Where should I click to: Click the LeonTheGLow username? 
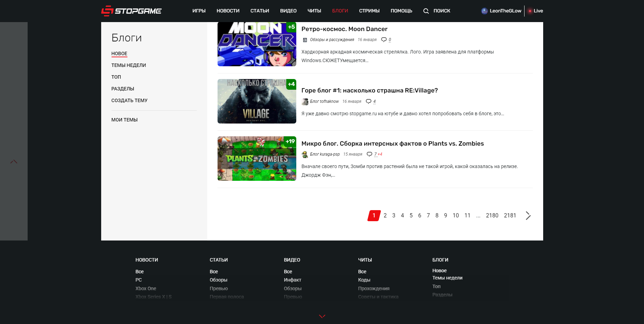pyautogui.click(x=506, y=11)
